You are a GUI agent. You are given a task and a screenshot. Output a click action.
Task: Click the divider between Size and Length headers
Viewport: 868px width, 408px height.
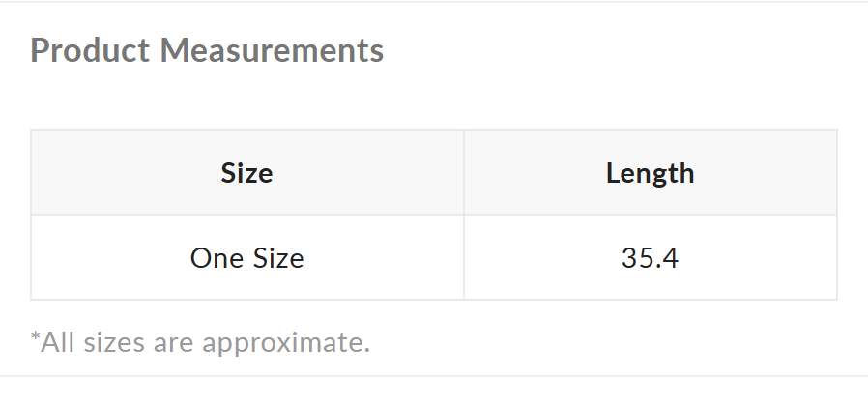click(x=464, y=173)
